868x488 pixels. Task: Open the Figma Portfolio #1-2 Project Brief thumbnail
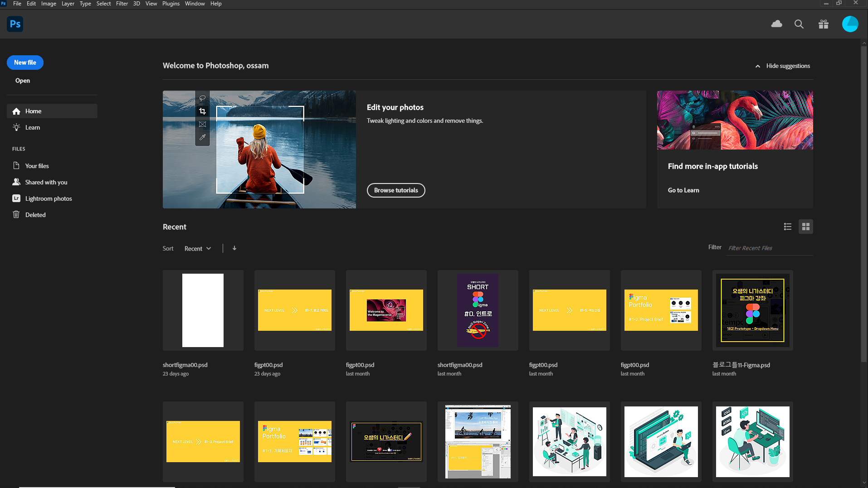661,310
